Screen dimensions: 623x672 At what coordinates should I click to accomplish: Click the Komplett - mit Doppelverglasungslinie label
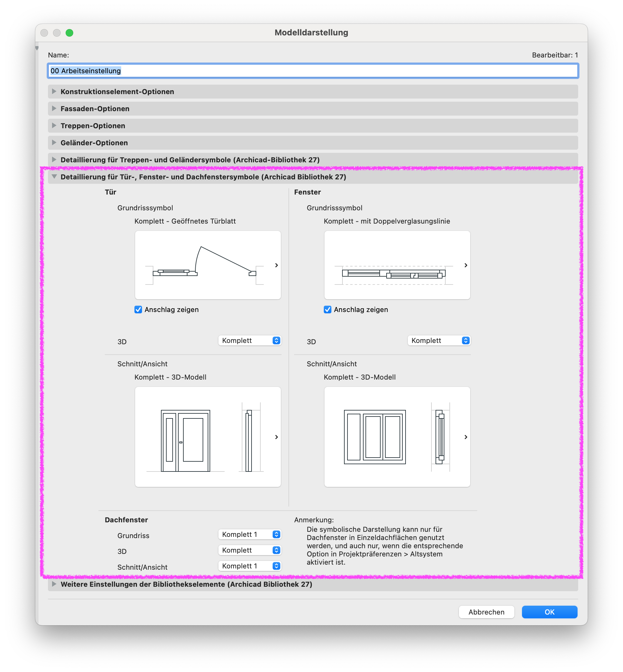pos(387,221)
